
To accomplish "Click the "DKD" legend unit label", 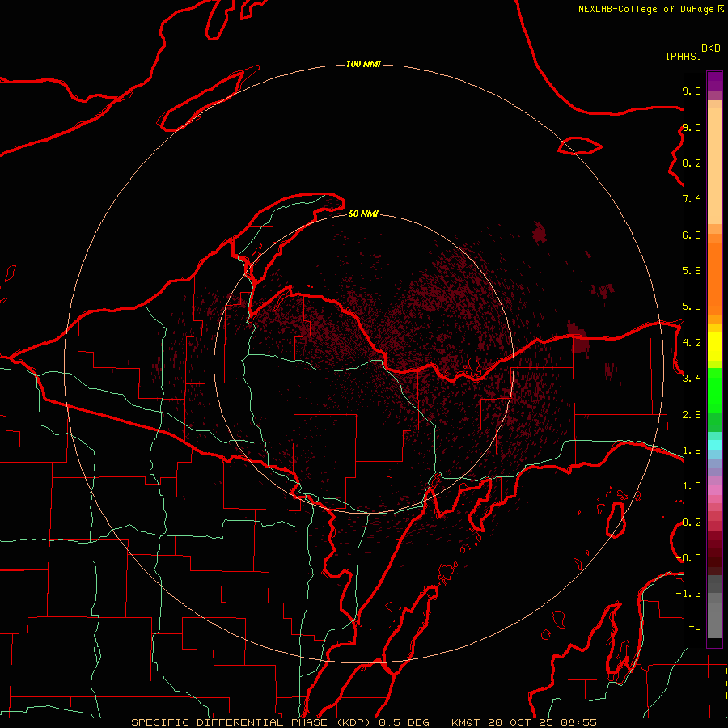I will click(711, 49).
